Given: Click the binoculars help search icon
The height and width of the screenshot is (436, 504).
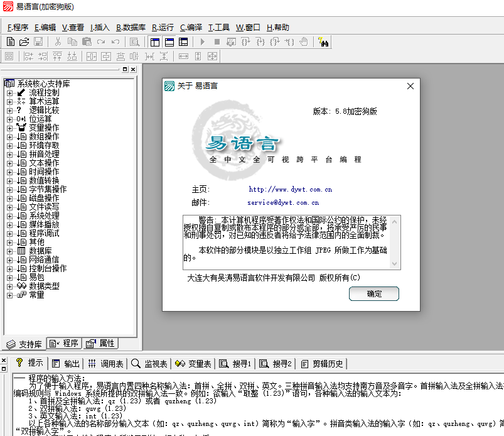Looking at the screenshot, I should (x=323, y=42).
